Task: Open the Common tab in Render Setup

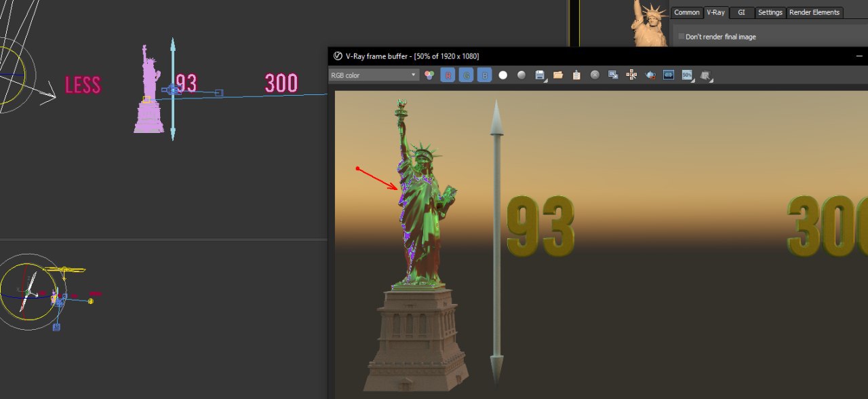Action: click(x=687, y=12)
